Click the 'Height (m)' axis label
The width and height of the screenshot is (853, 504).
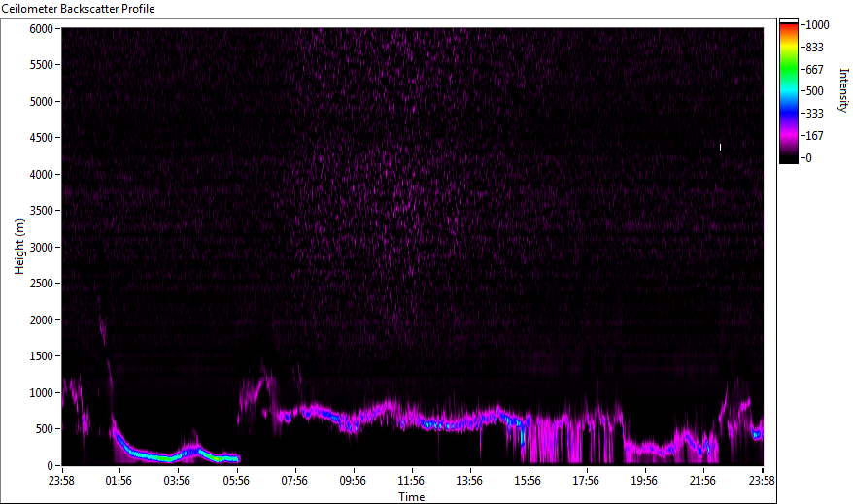coord(19,247)
